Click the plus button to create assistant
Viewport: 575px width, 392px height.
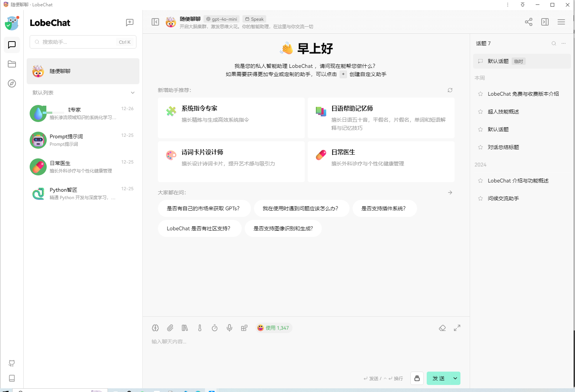pos(343,74)
